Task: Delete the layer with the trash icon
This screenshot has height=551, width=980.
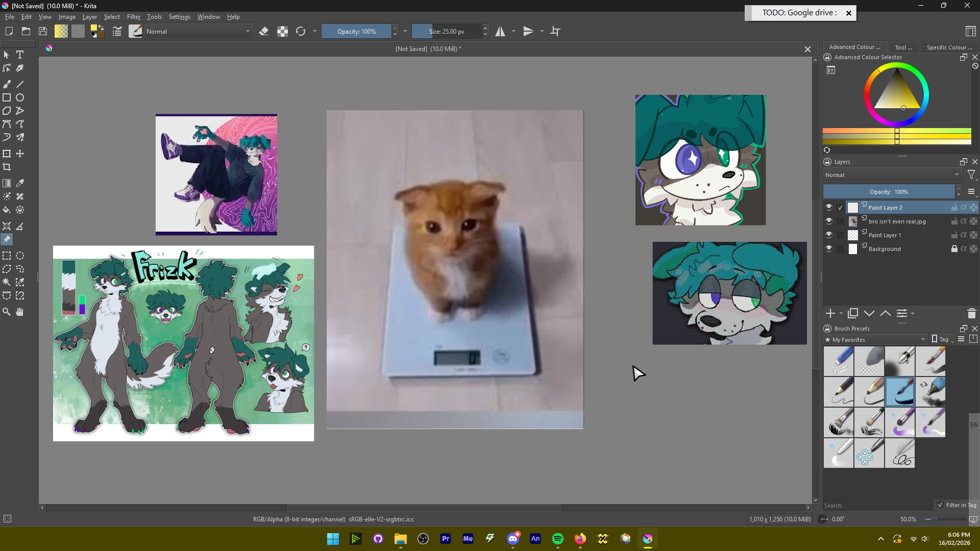Action: [x=971, y=313]
